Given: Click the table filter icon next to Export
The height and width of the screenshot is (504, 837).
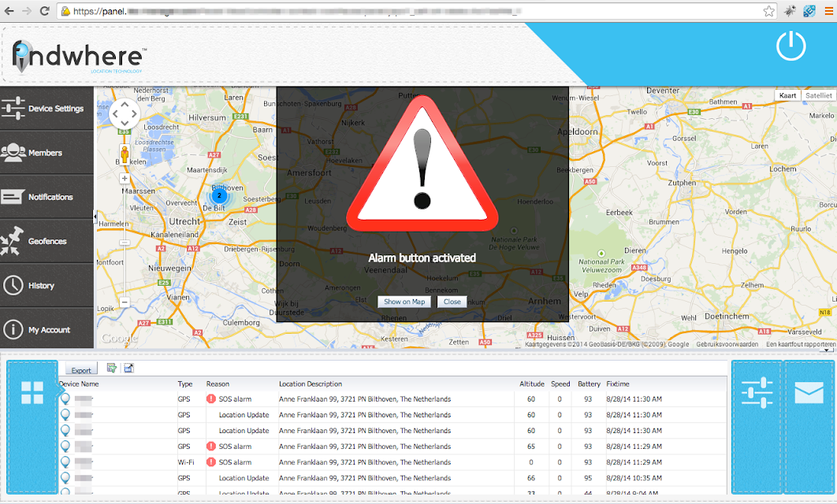Looking at the screenshot, I should tap(112, 368).
